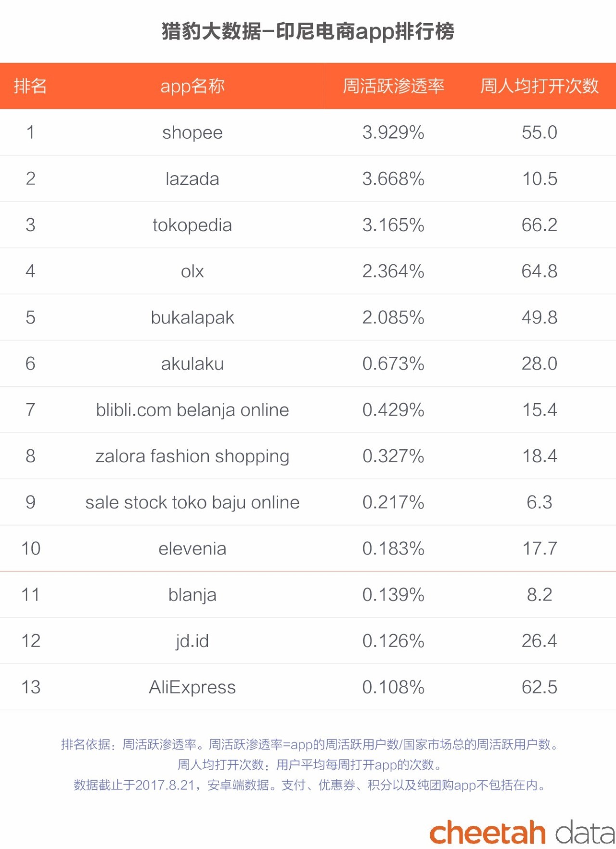The height and width of the screenshot is (849, 616).
Task: Click the 周活跃渗透率 column header
Action: pyautogui.click(x=393, y=86)
